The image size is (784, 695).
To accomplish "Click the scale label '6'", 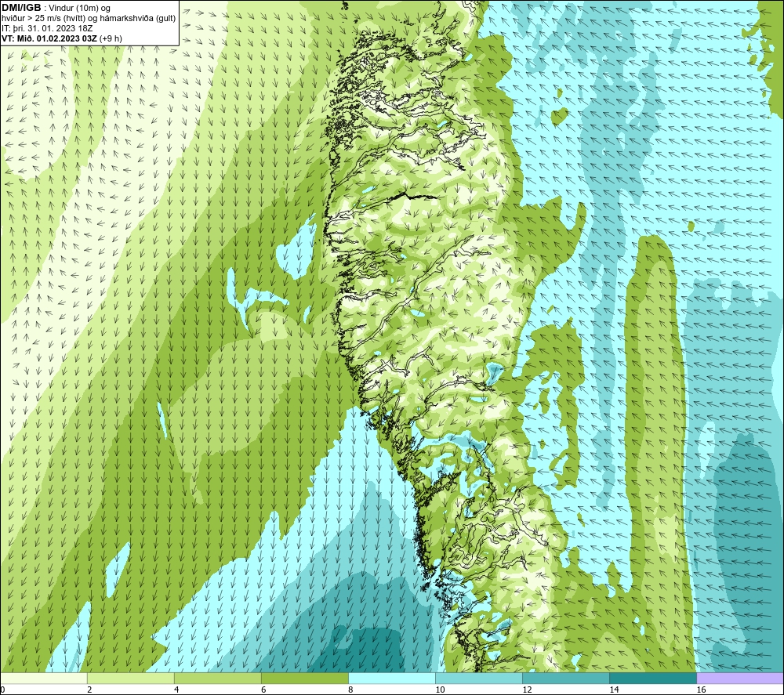I will [x=263, y=690].
